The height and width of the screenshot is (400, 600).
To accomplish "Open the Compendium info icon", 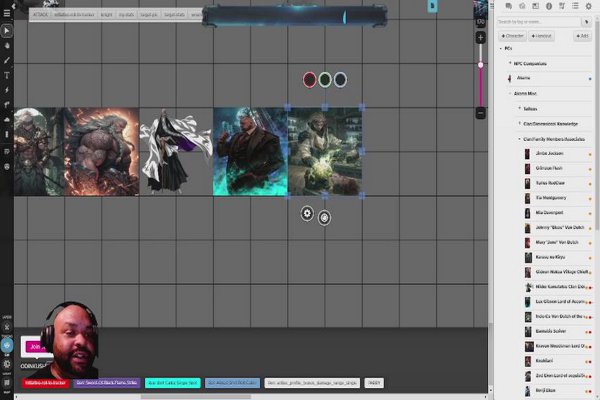I will 549,6.
